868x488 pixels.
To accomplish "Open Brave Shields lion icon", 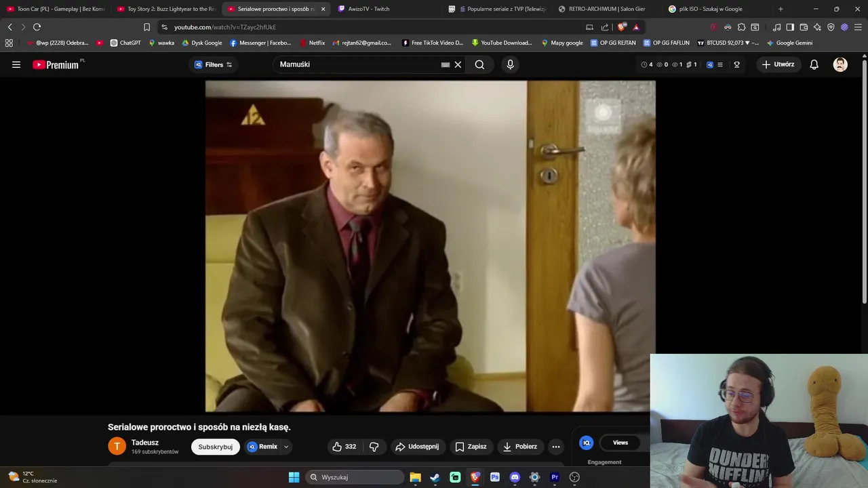I will point(621,27).
